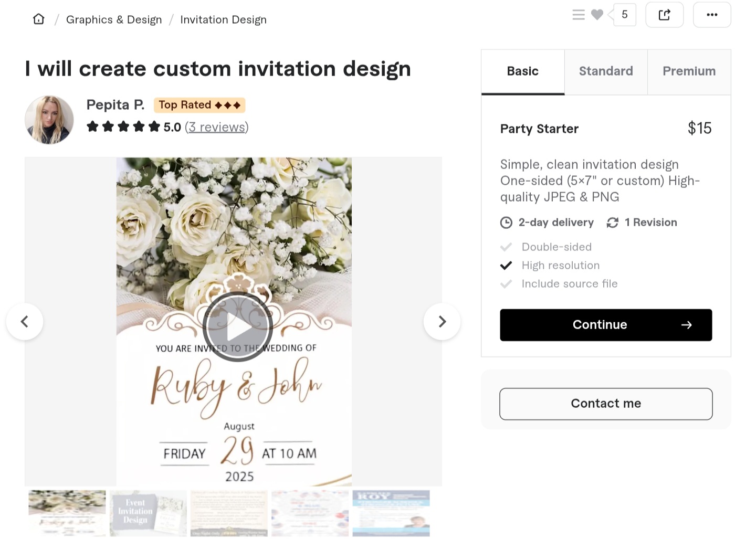This screenshot has height=539, width=756.
Task: Click the High resolution checkmark
Action: 506,265
